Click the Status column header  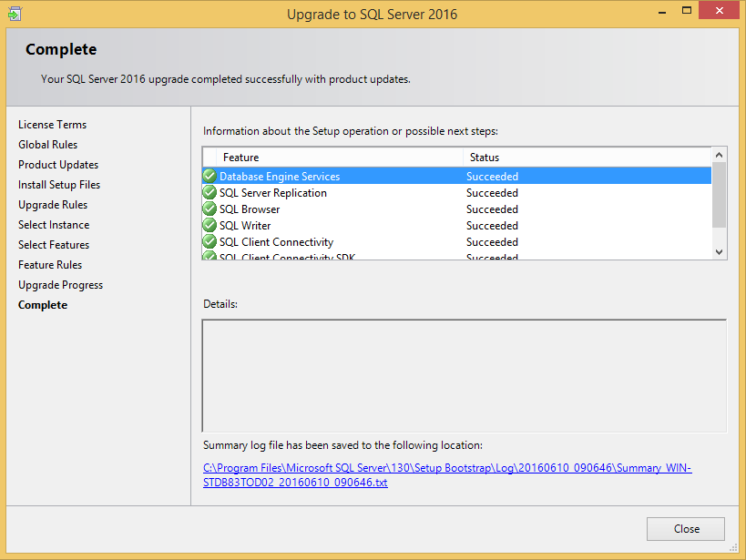tap(588, 158)
